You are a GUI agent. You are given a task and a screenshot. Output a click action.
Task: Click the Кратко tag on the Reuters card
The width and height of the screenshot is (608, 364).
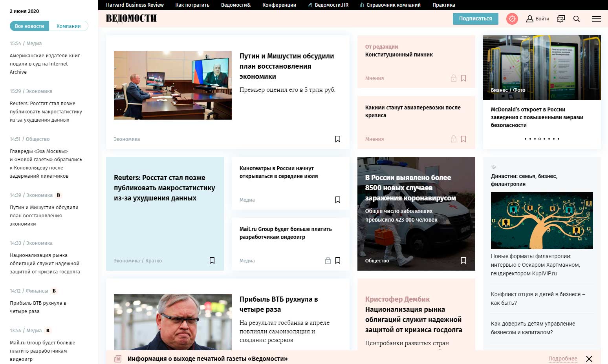point(154,260)
